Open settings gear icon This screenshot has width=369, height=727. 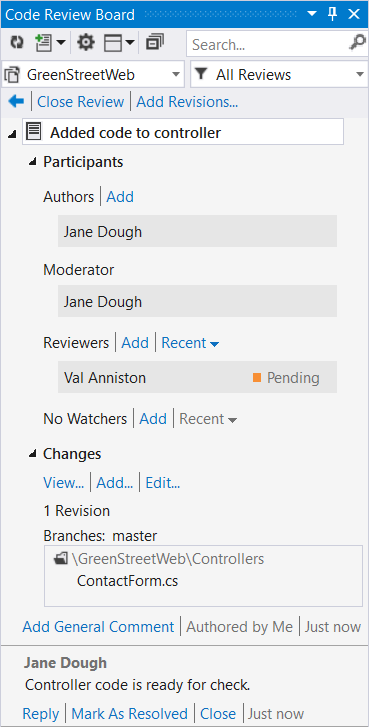tap(85, 43)
